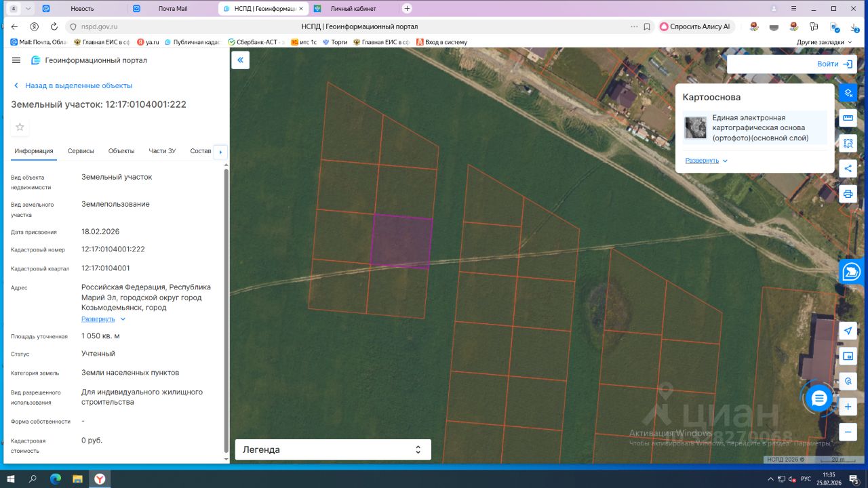The height and width of the screenshot is (488, 868).
Task: Click the my location arrow icon
Action: click(848, 331)
